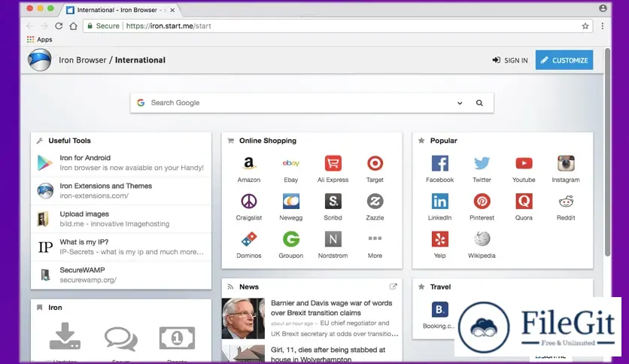Open Iron for Android link
The image size is (629, 364).
[121, 162]
